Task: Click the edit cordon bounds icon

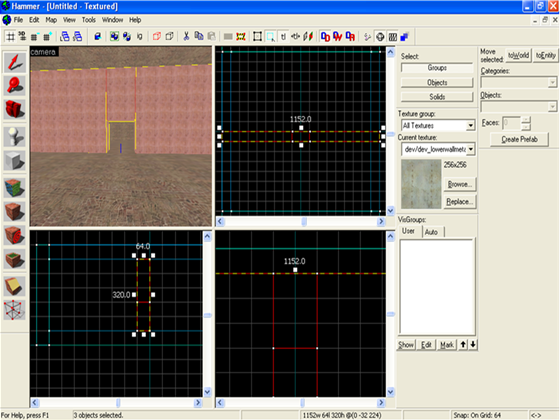Action: (241, 36)
